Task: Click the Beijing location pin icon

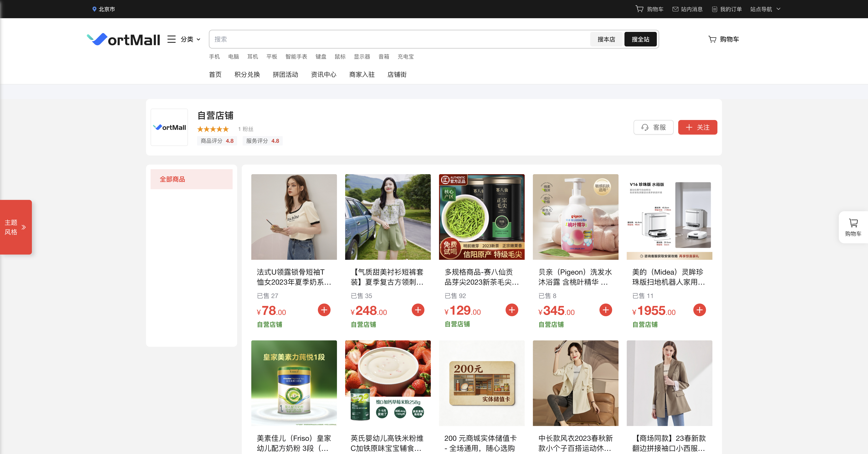Action: 94,9
